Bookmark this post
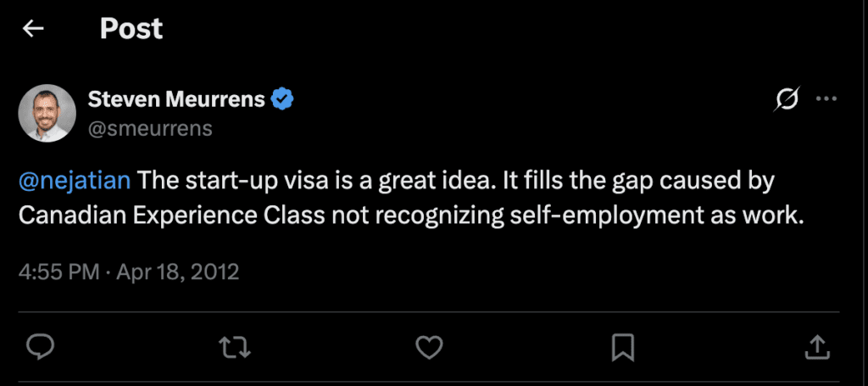Viewport: 868px width, 386px height. [x=623, y=345]
